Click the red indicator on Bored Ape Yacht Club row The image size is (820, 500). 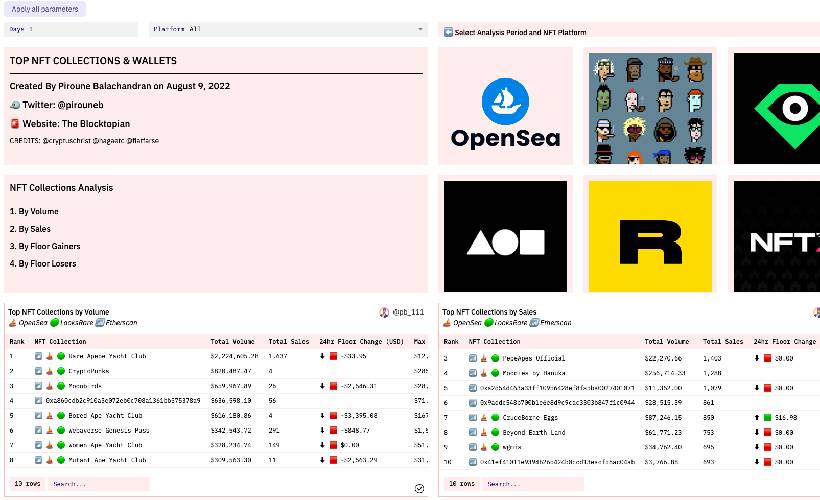point(333,416)
